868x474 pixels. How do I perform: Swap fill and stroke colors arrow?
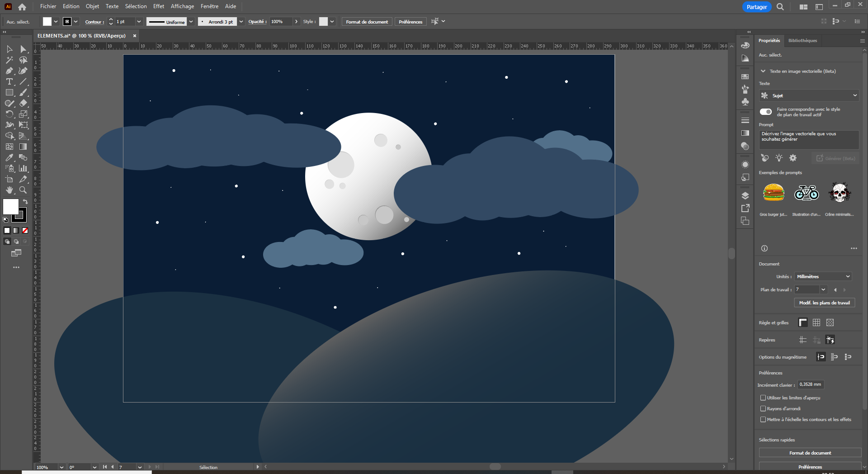[25, 202]
